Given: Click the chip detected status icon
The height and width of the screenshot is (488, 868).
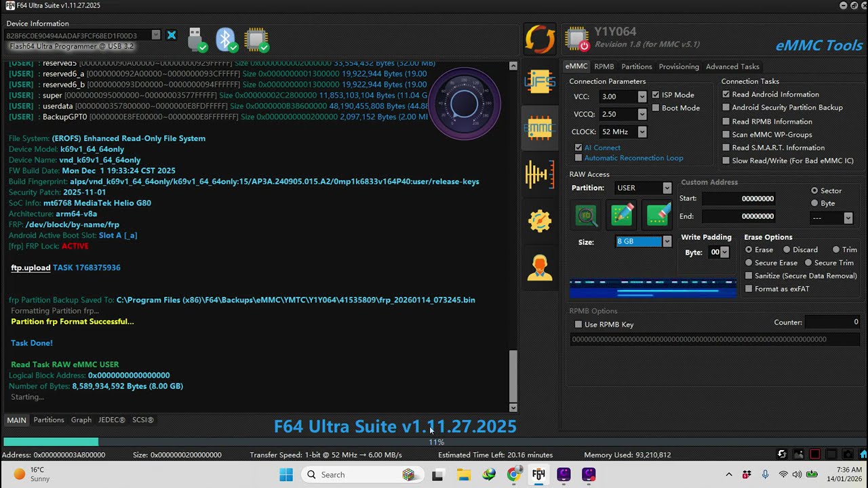Looking at the screenshot, I should coord(257,40).
